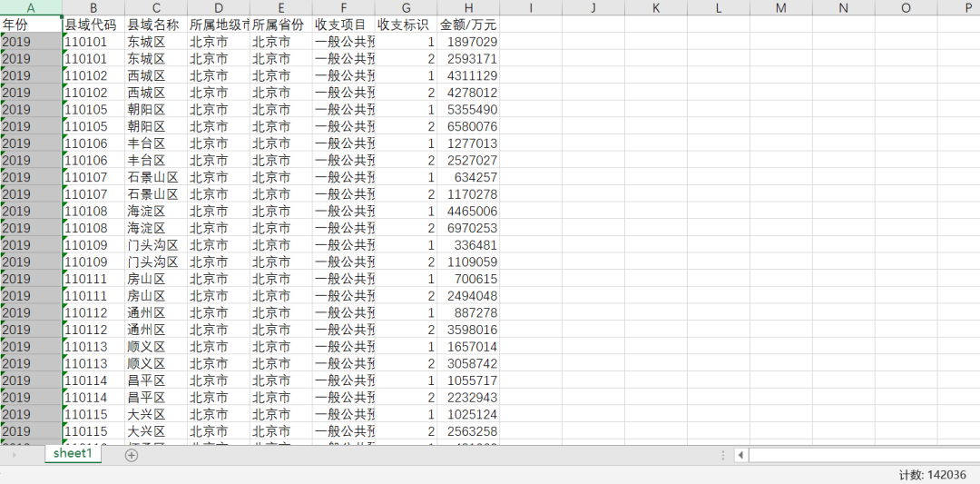Add a new sheet with plus icon
Viewport: 980px width, 484px height.
pos(132,455)
